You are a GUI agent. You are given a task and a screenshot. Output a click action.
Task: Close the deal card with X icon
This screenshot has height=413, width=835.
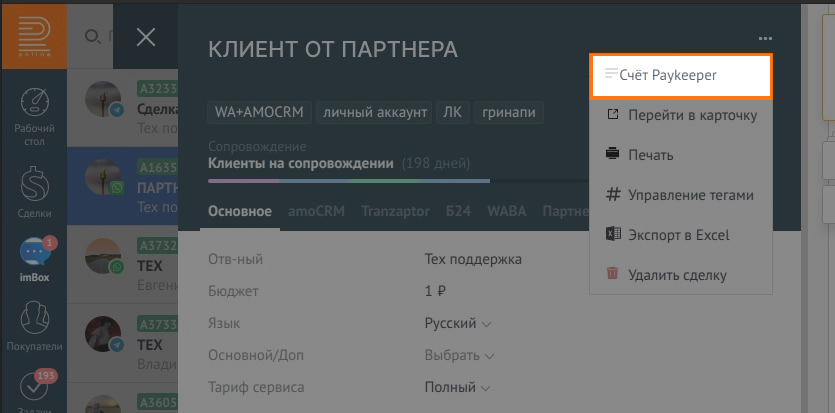(146, 37)
